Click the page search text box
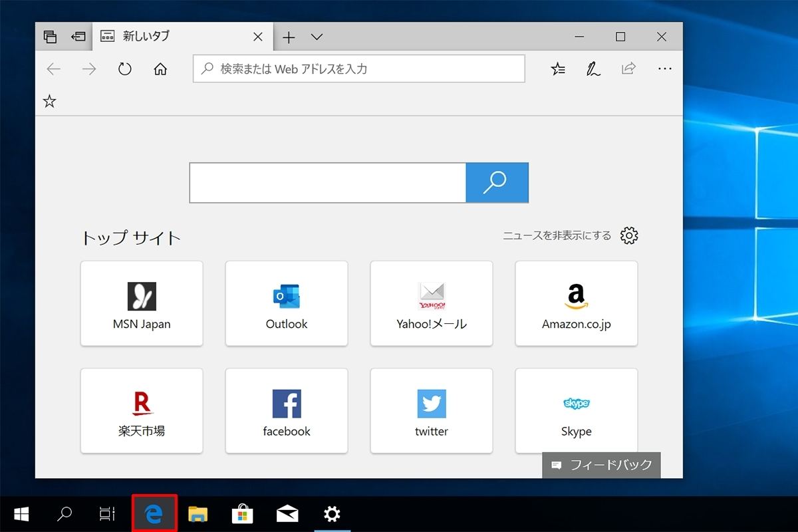The width and height of the screenshot is (798, 532). click(x=328, y=183)
